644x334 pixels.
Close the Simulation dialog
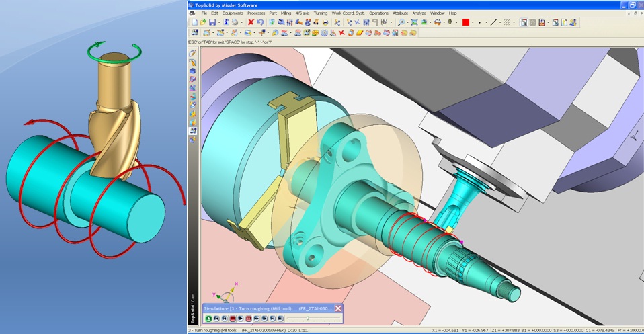point(338,308)
